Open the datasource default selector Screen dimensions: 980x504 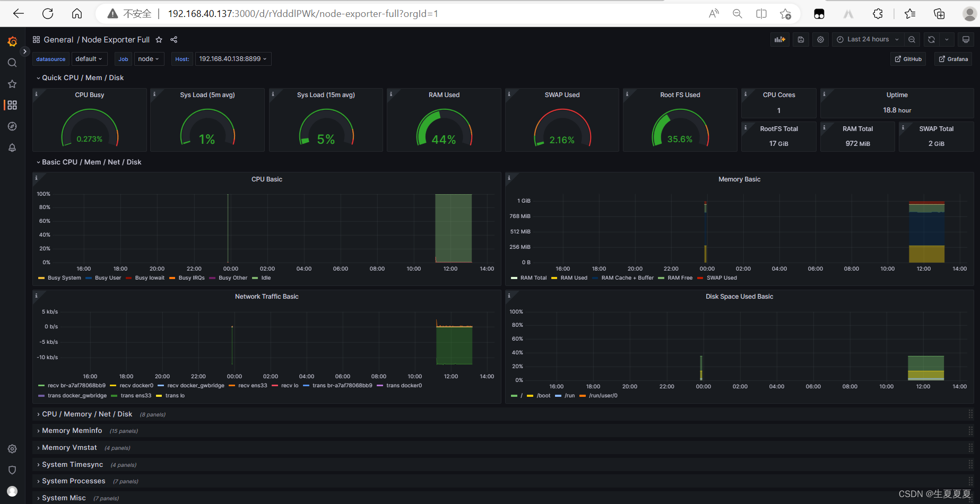89,59
